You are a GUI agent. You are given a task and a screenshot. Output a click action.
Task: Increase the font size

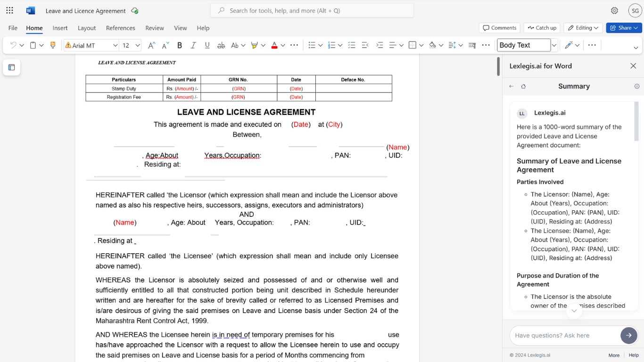(151, 45)
